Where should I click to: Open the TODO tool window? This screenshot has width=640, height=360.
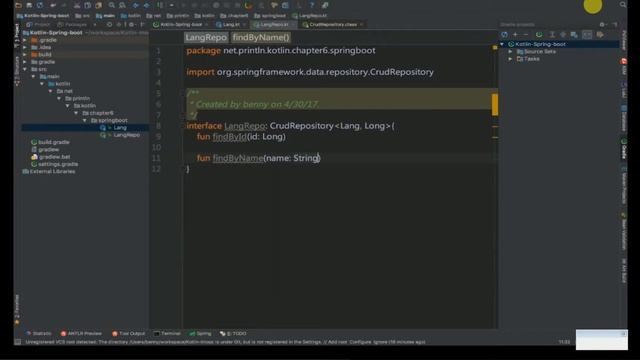[x=233, y=333]
